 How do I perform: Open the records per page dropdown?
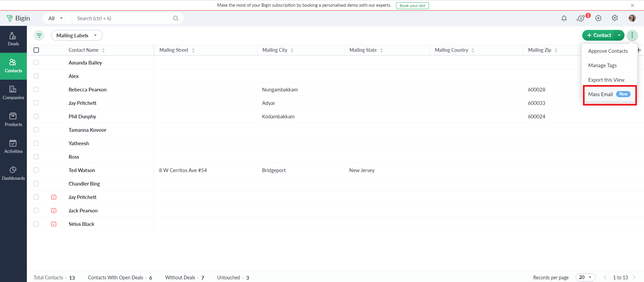585,277
